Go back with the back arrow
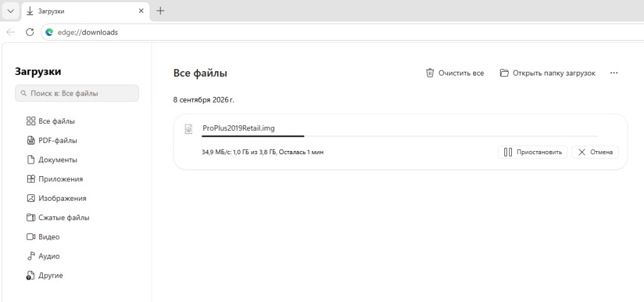 coord(11,32)
